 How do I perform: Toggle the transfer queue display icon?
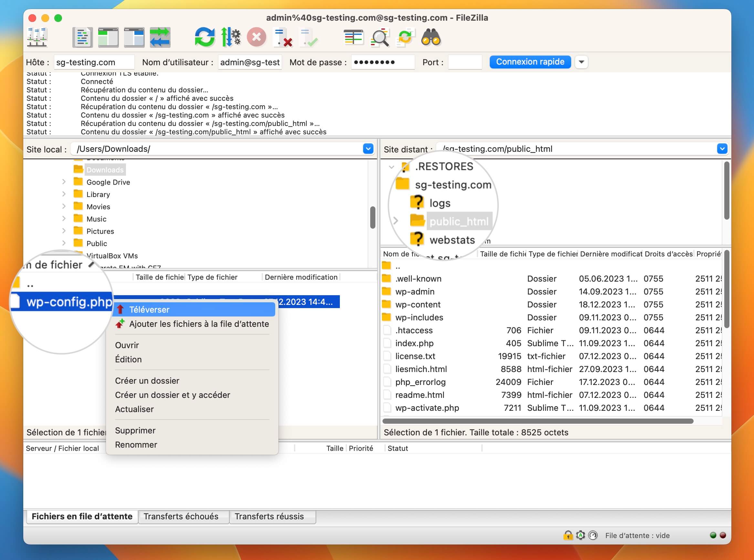(x=160, y=37)
